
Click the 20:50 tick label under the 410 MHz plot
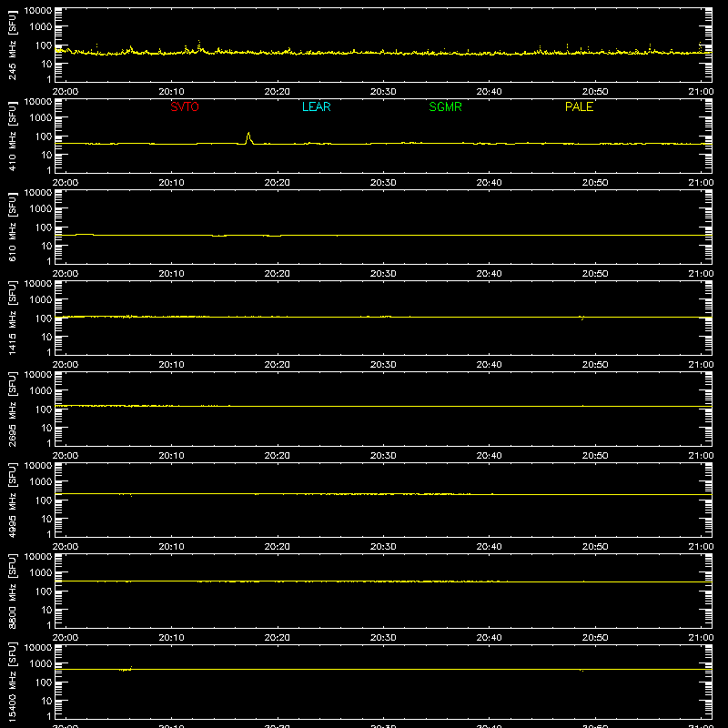pos(595,183)
